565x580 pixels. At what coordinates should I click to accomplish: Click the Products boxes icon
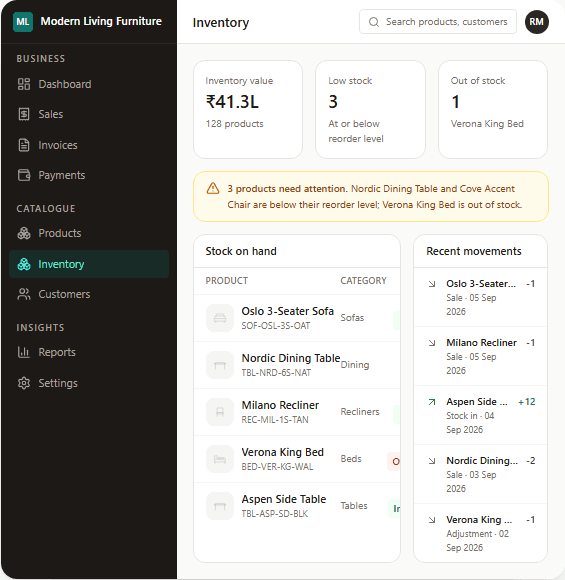tap(24, 233)
